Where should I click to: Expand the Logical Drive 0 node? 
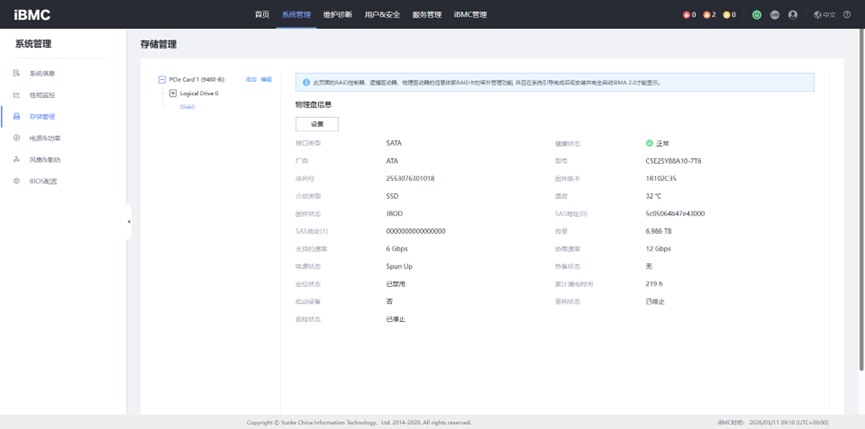click(x=173, y=93)
